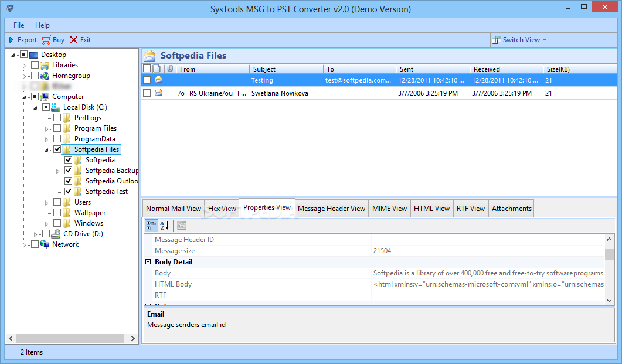
Task: Sort emails by the Received column header
Action: (507, 69)
